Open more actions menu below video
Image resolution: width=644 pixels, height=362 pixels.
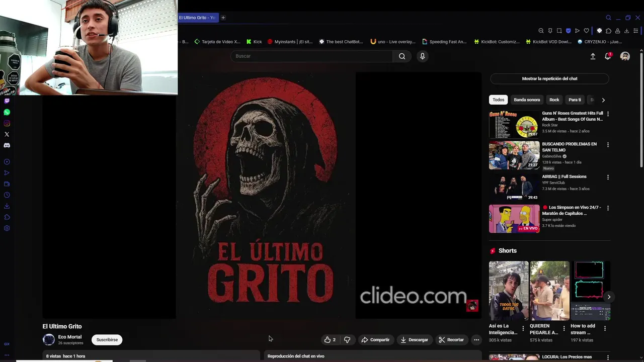coord(476,340)
